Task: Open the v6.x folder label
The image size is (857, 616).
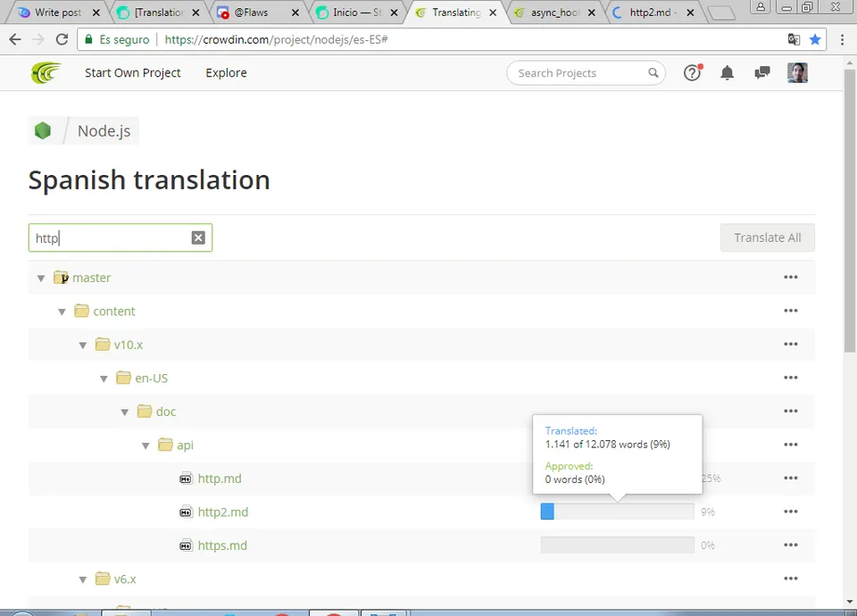Action: [x=125, y=579]
